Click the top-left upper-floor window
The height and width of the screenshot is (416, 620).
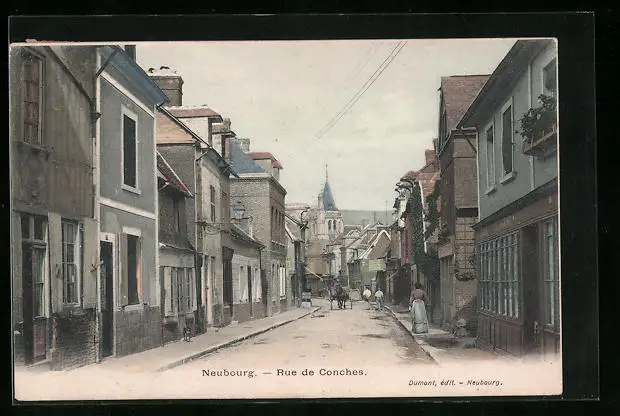33,98
